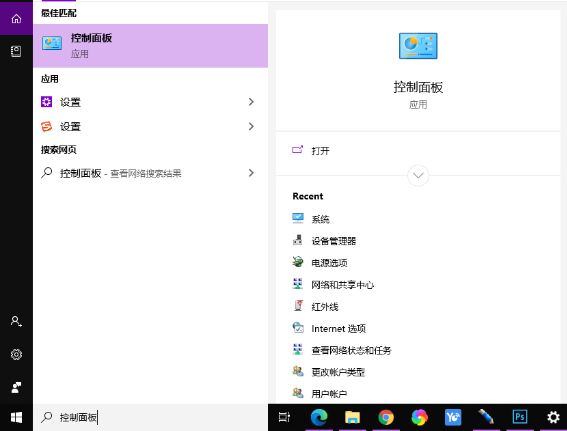Click the large 控制面板 icon in preview
The width and height of the screenshot is (567, 431).
click(x=418, y=46)
